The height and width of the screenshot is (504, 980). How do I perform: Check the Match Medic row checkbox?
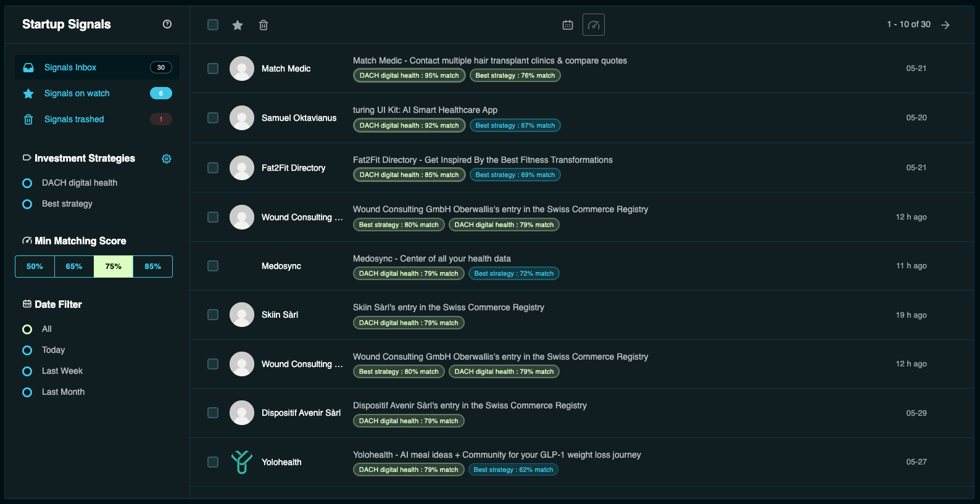(213, 68)
